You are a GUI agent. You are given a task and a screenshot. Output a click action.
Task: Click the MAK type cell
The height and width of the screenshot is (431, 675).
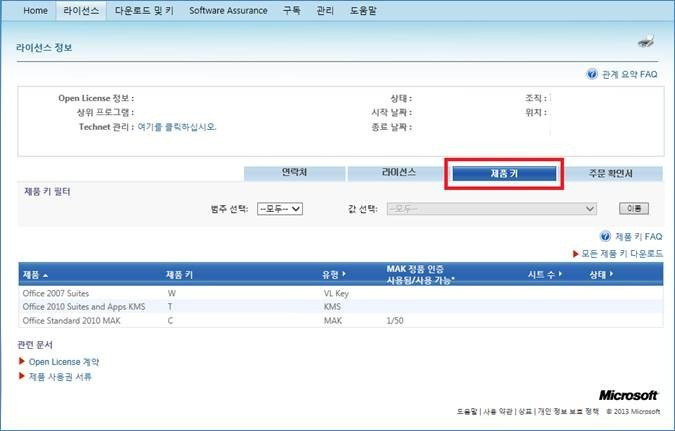coord(333,320)
